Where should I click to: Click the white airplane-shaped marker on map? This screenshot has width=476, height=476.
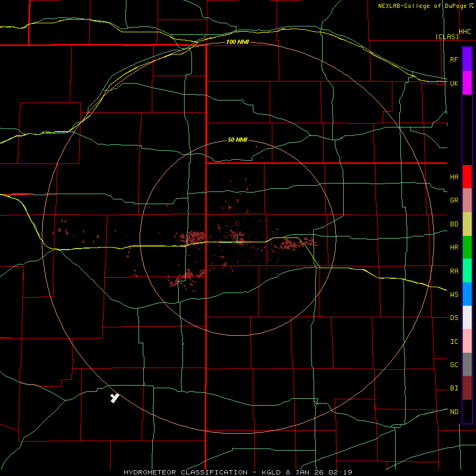coord(114,398)
